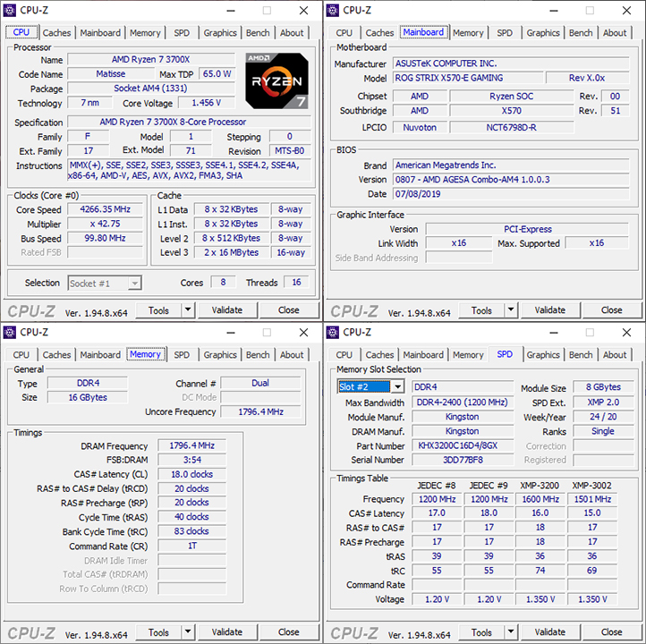Click Tools button in SPD window
646x644 pixels.
click(481, 632)
